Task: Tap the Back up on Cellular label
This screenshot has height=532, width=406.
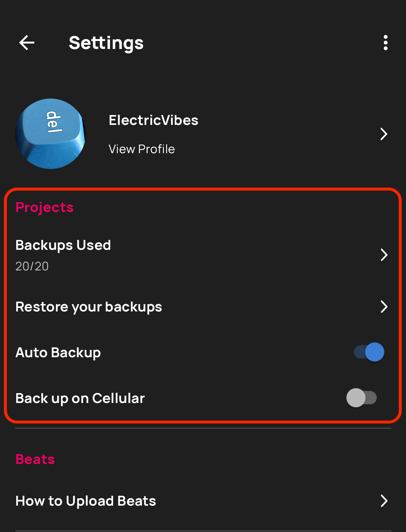Action: [x=80, y=399]
